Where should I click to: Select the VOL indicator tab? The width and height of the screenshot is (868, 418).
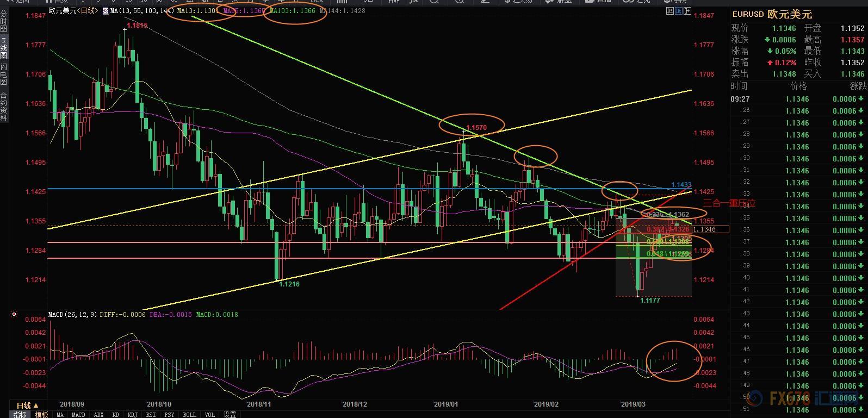(210, 414)
